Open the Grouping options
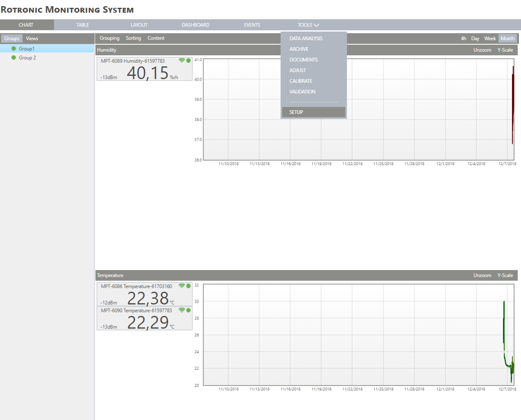 [109, 38]
